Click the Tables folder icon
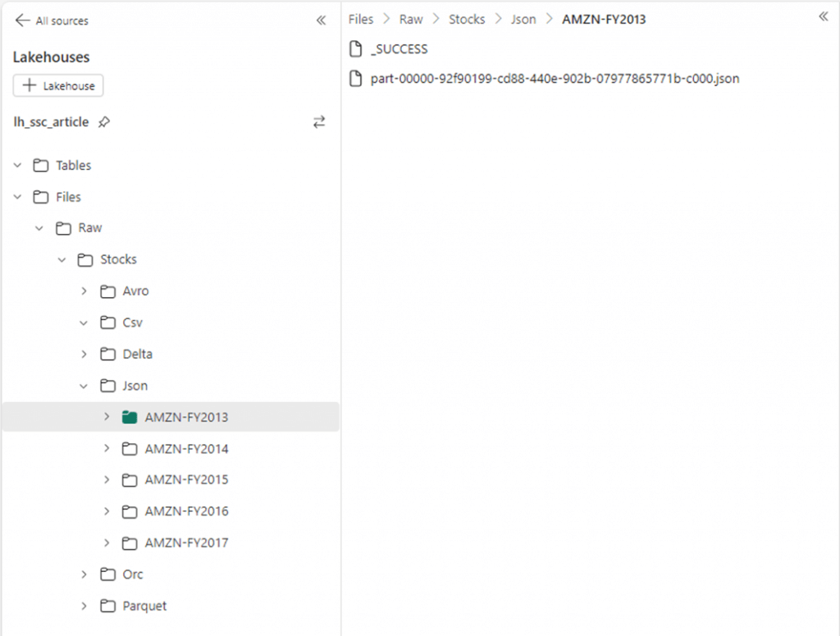 pos(41,165)
